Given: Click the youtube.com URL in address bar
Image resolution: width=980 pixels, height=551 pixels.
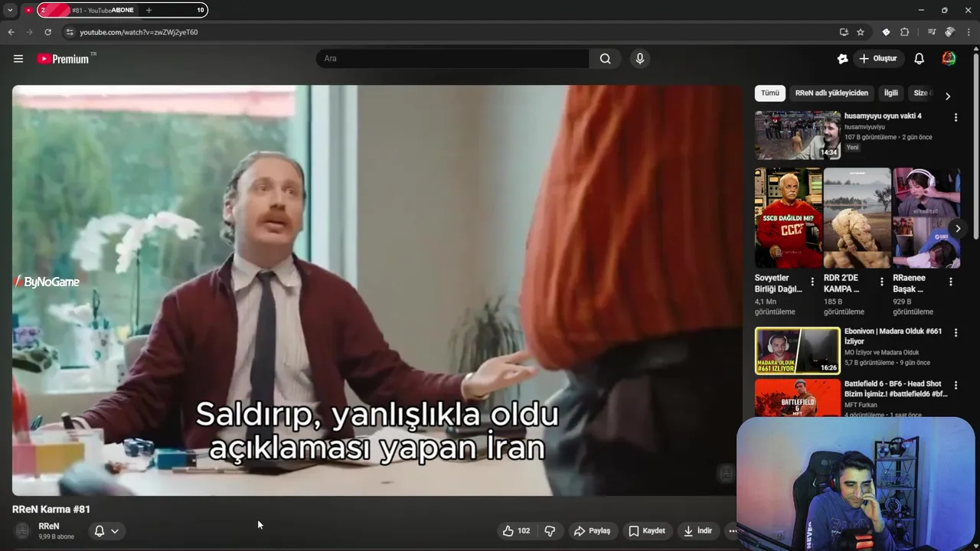Looking at the screenshot, I should (139, 32).
